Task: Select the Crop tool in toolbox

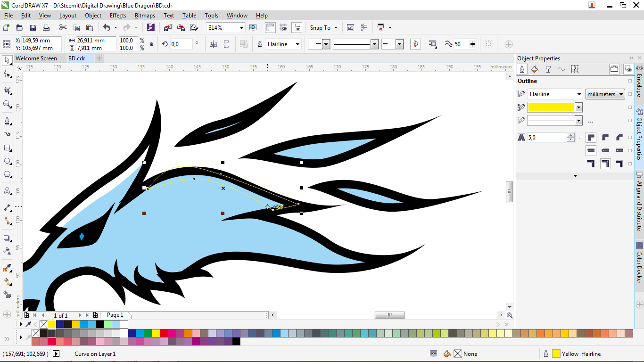Action: coord(7,90)
